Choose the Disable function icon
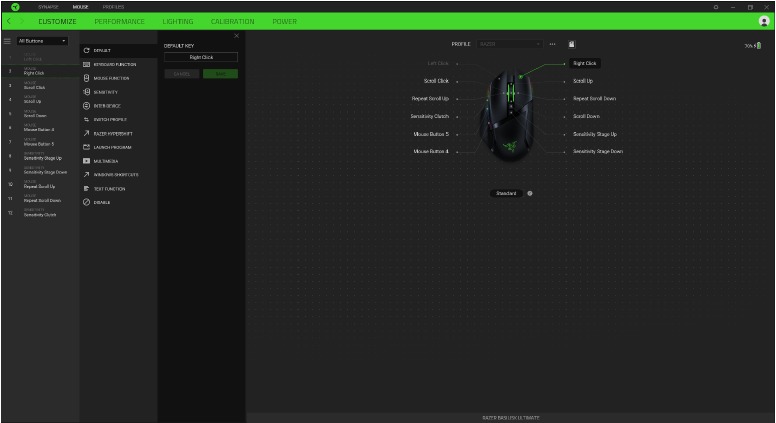This screenshot has width=776, height=423. 87,202
